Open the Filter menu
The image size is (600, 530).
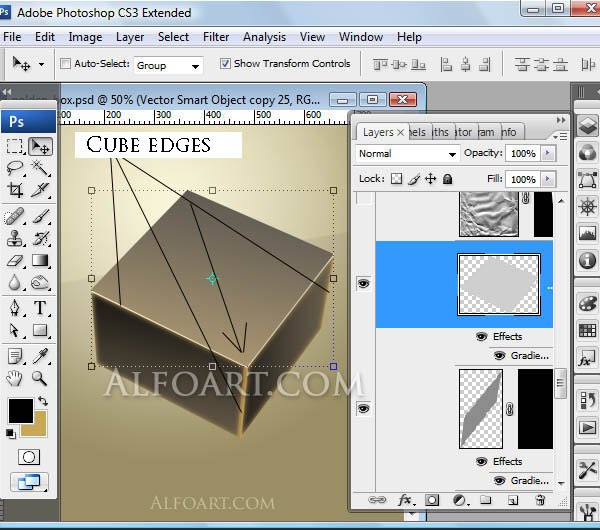point(216,37)
